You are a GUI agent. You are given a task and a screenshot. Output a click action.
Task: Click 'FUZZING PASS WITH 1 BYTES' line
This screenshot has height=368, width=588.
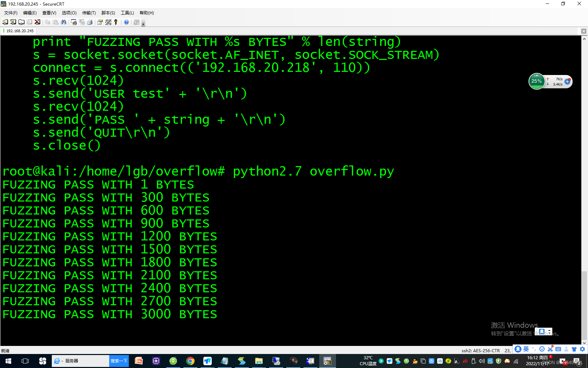pos(98,185)
